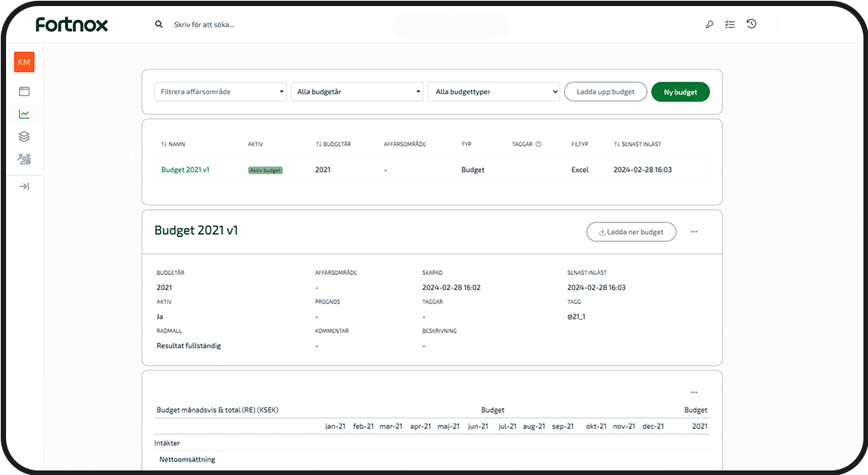
Task: Download via Ladda ner budget button
Action: 631,232
